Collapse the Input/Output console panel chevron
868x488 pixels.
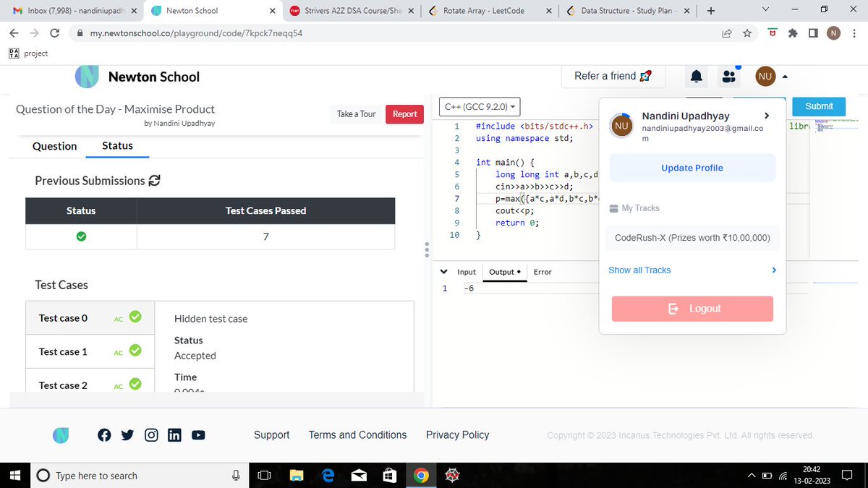pos(443,271)
